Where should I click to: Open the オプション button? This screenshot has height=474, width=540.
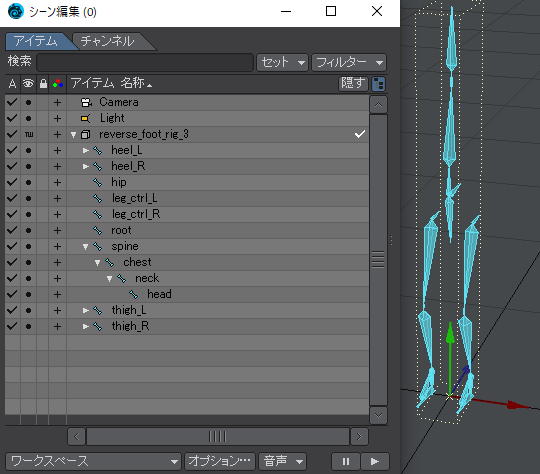[x=220, y=461]
